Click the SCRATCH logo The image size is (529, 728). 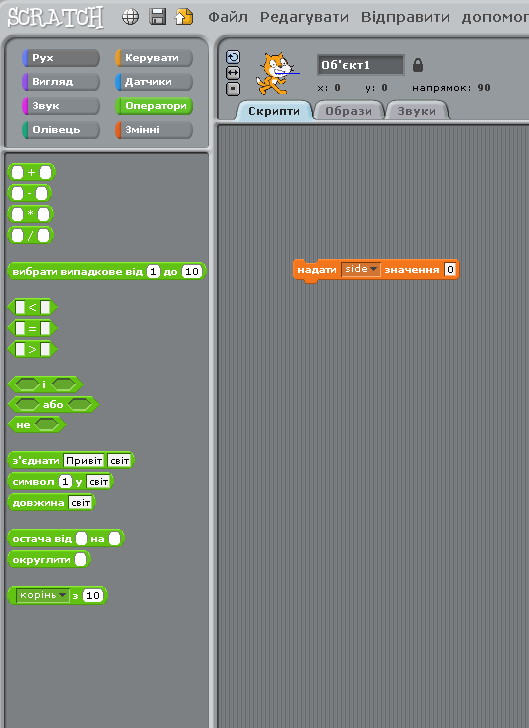[55, 18]
